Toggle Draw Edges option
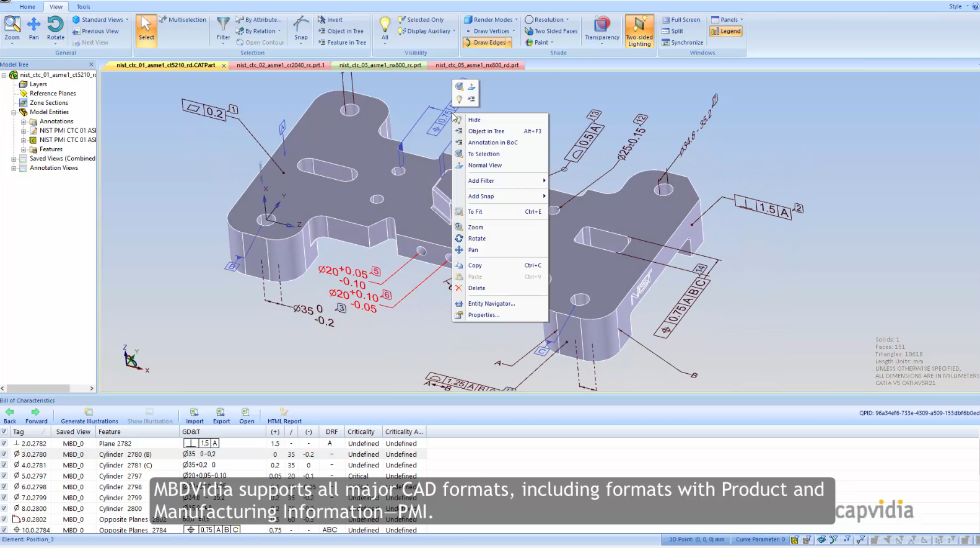The image size is (980, 548). [488, 43]
